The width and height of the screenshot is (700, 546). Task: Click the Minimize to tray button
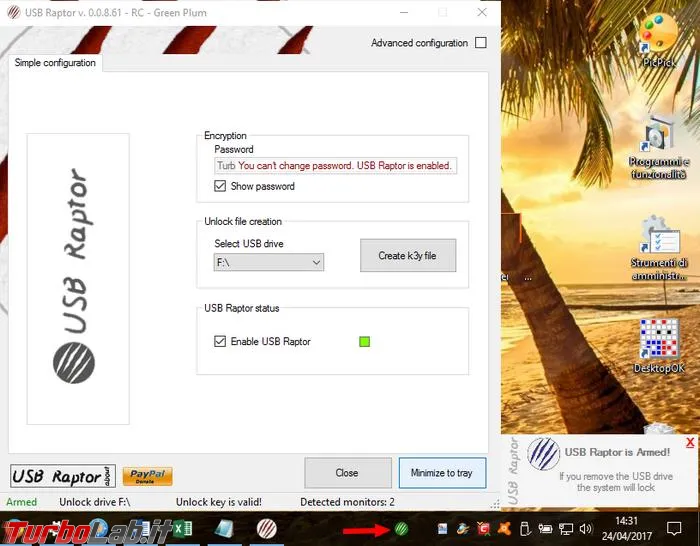442,473
